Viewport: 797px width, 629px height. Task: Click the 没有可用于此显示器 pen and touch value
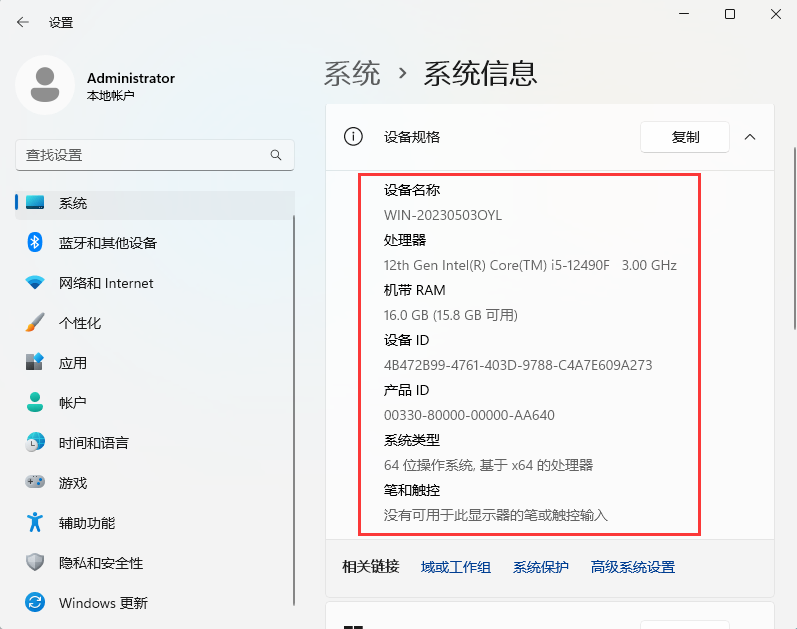tap(496, 516)
